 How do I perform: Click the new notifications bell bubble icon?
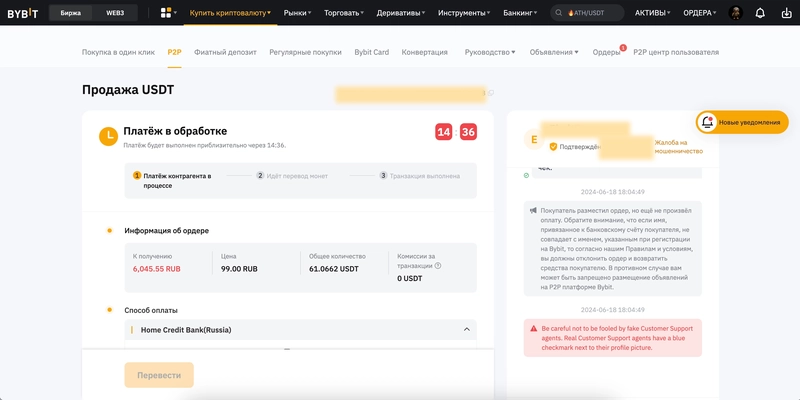click(707, 122)
